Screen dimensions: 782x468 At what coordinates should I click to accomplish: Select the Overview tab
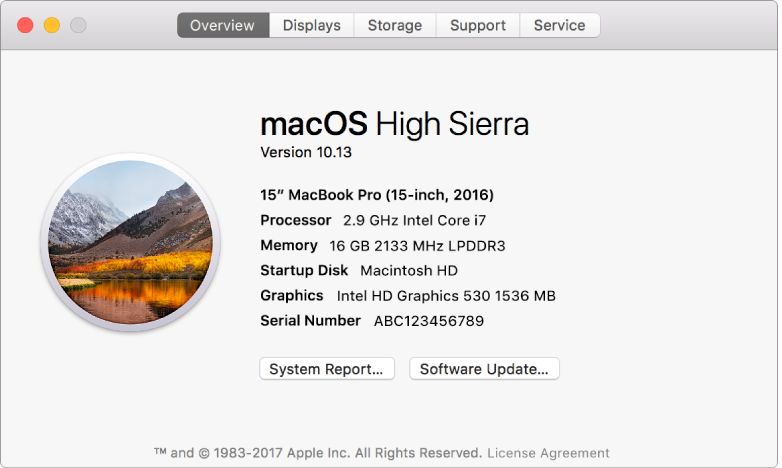tap(222, 25)
